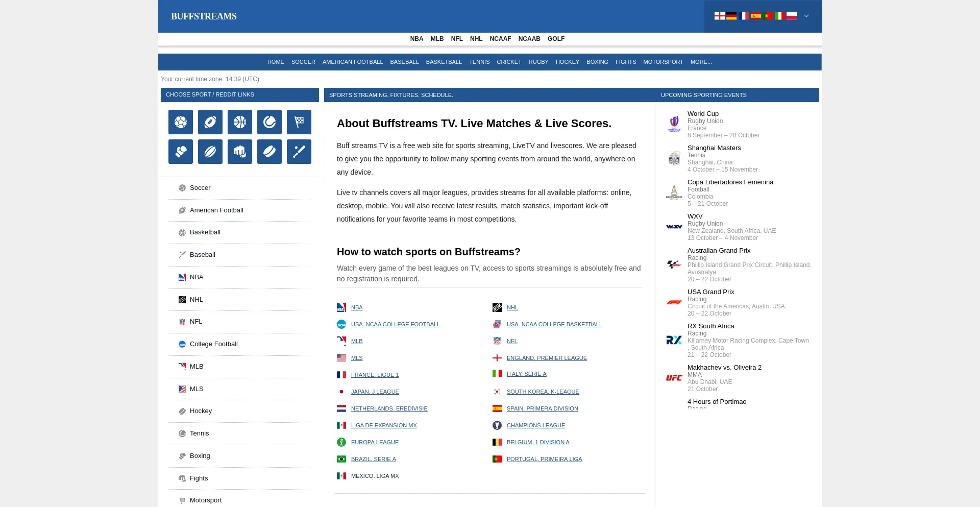Expand the language flags dropdown chevron
This screenshot has width=980, height=507.
click(806, 16)
